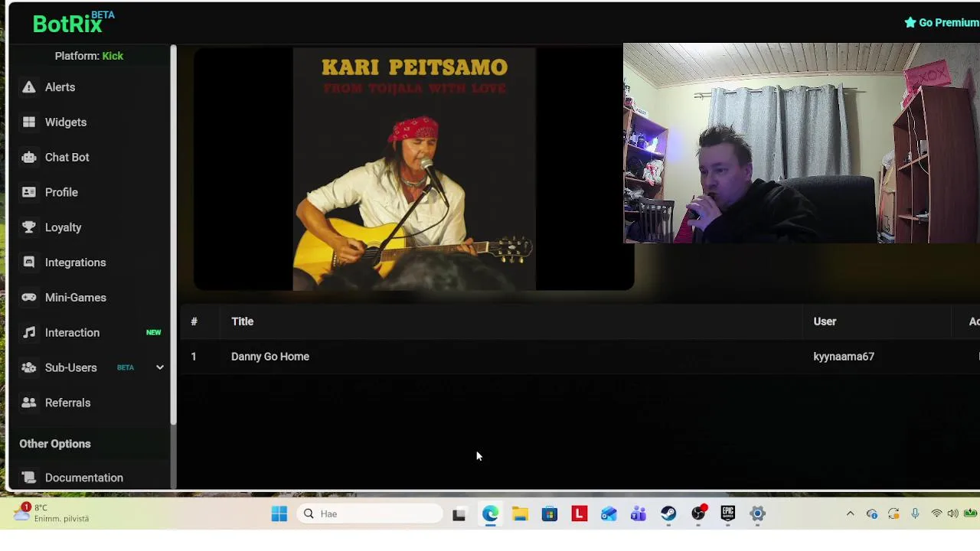Image resolution: width=980 pixels, height=551 pixels.
Task: Click the Documentation book icon
Action: pyautogui.click(x=29, y=478)
